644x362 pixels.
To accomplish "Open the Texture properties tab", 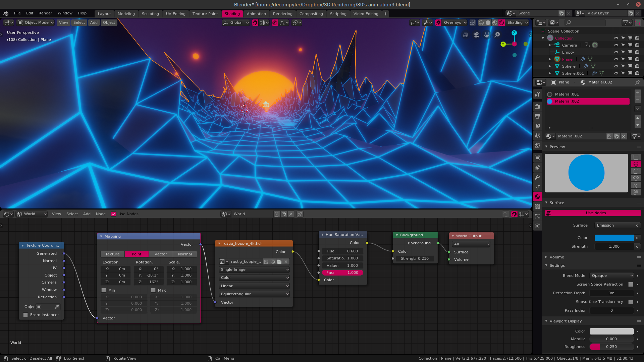I will (537, 206).
